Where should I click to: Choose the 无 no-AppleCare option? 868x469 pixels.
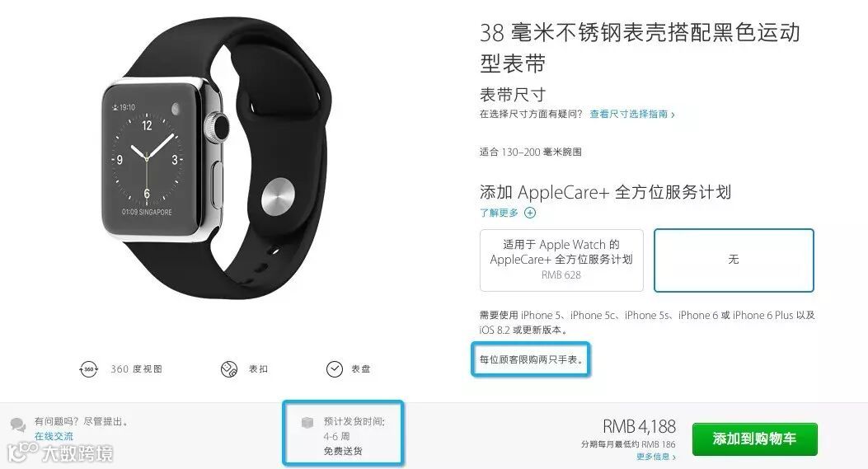coord(734,260)
